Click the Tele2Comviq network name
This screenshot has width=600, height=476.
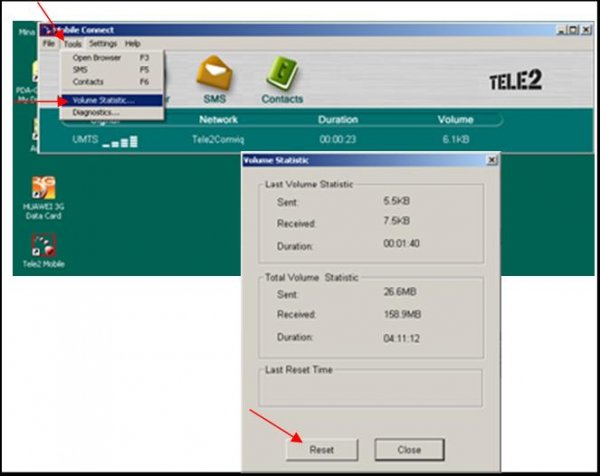pyautogui.click(x=218, y=139)
